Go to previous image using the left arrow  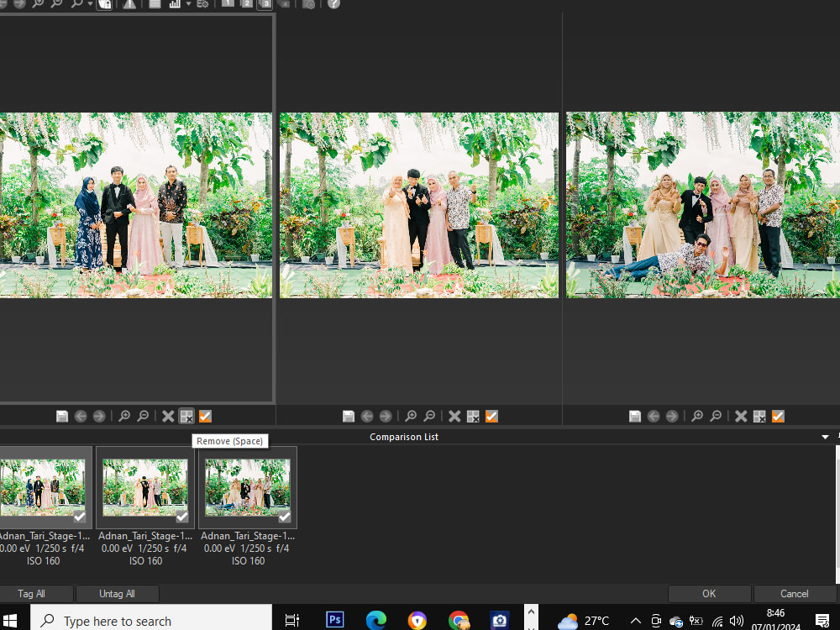[x=81, y=416]
